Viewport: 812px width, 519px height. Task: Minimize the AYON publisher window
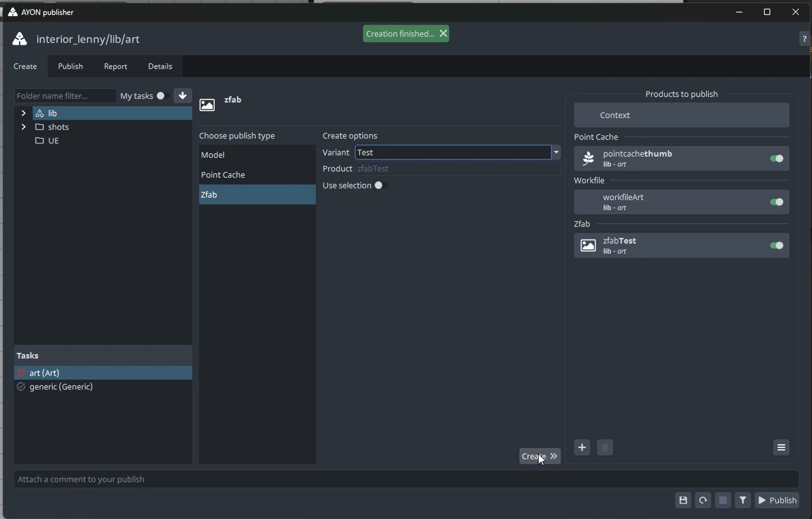[x=739, y=12]
